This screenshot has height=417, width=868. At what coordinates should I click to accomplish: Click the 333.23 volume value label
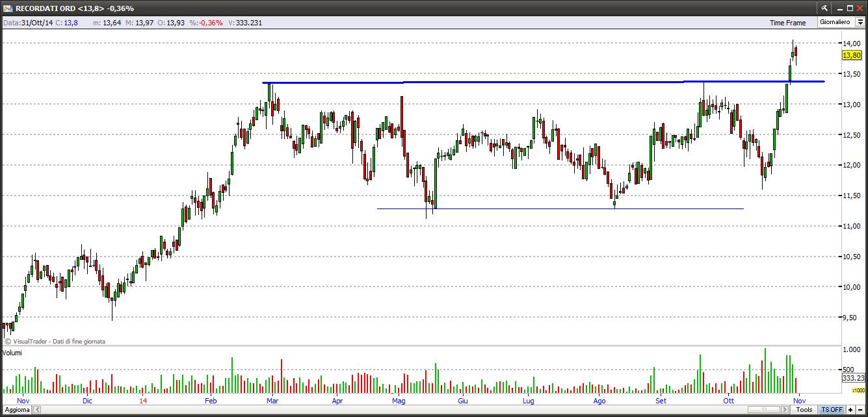pyautogui.click(x=853, y=378)
